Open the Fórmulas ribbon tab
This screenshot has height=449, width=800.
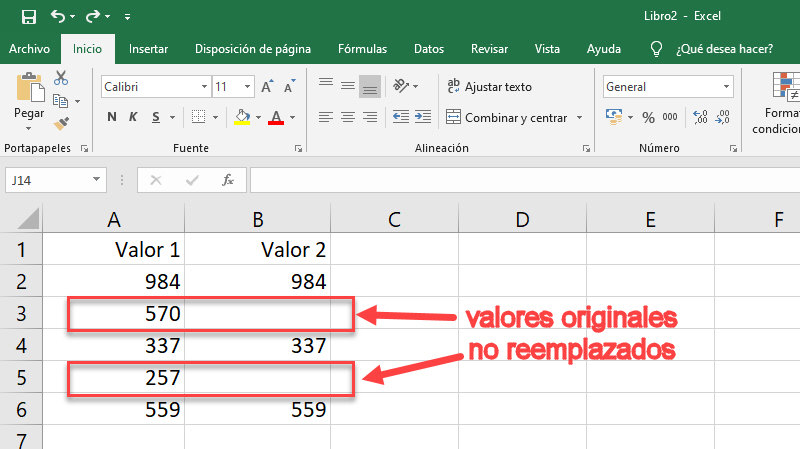point(362,48)
